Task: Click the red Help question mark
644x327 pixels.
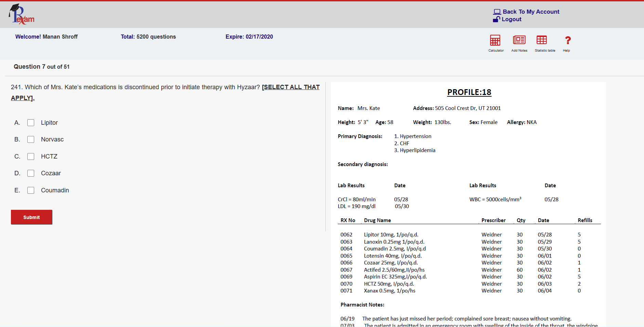Action: [567, 40]
